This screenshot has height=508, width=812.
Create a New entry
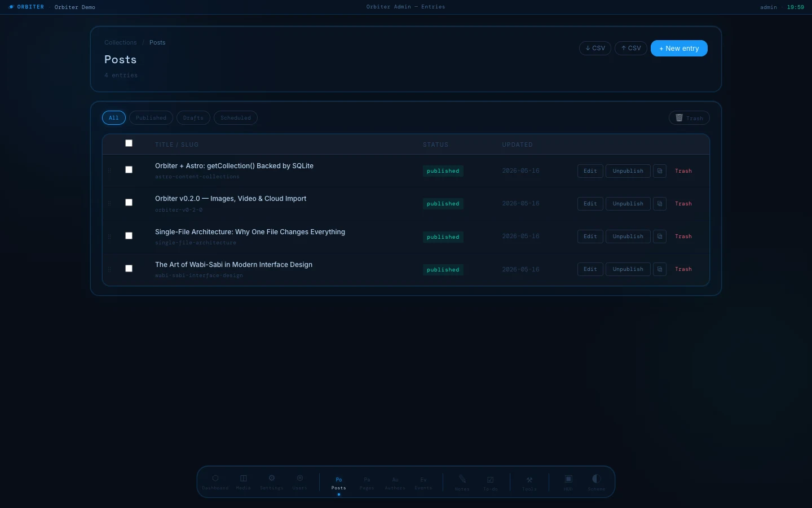[679, 49]
